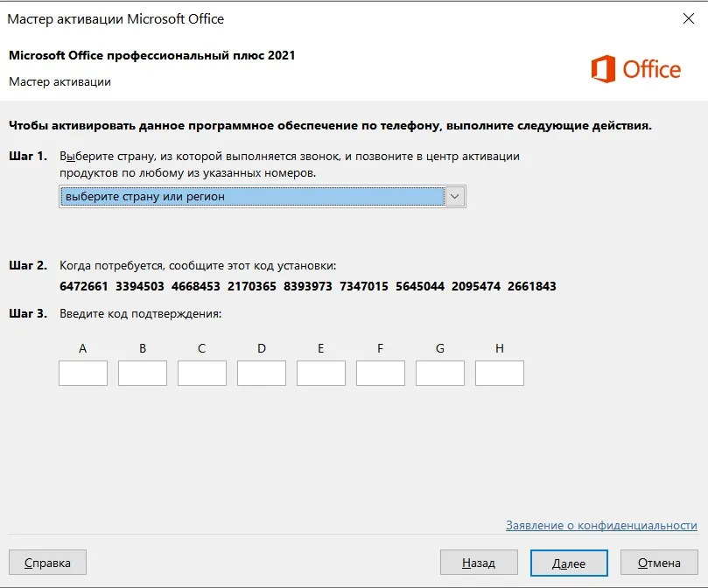708x588 pixels.
Task: Click the 'Мастер активации' subtitle text
Action: point(60,81)
